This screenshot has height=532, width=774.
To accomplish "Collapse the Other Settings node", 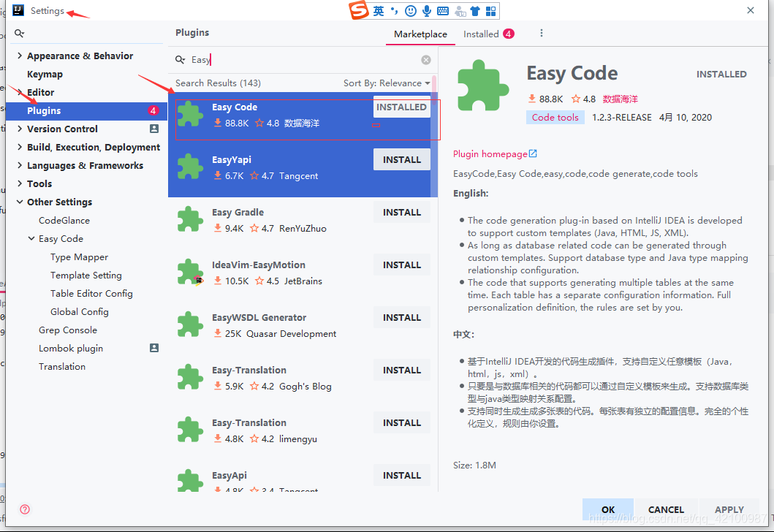I will tap(20, 202).
